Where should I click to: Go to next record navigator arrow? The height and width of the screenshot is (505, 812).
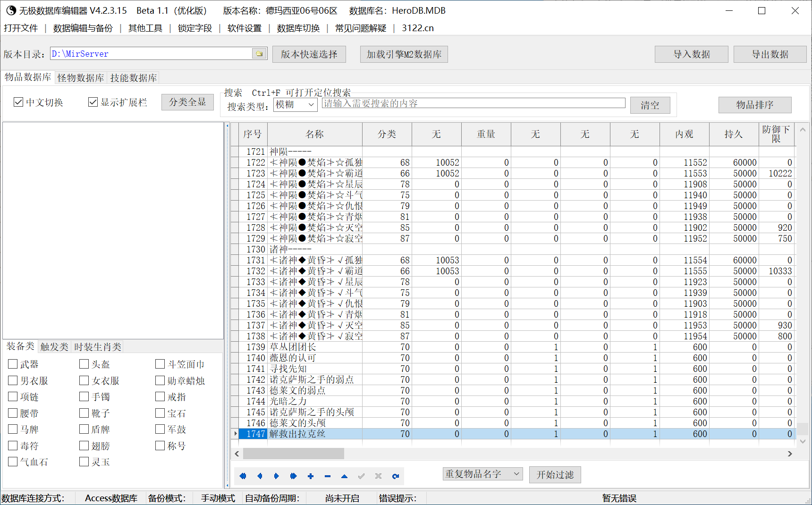[277, 476]
